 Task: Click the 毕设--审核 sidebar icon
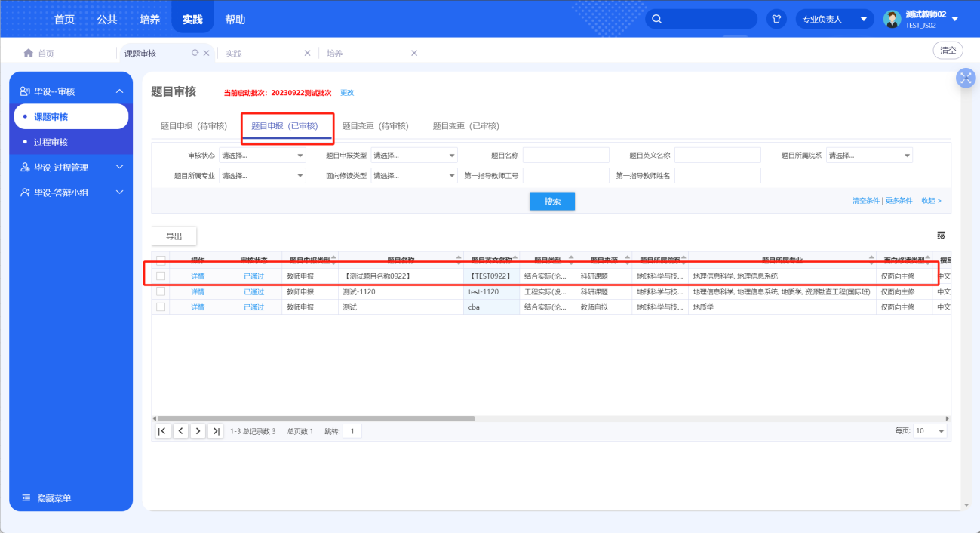coord(26,91)
